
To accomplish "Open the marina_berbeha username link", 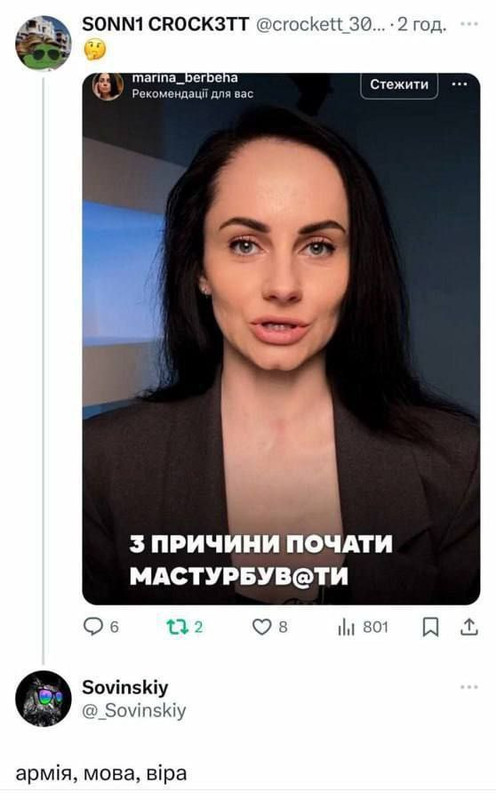I will pos(184,78).
